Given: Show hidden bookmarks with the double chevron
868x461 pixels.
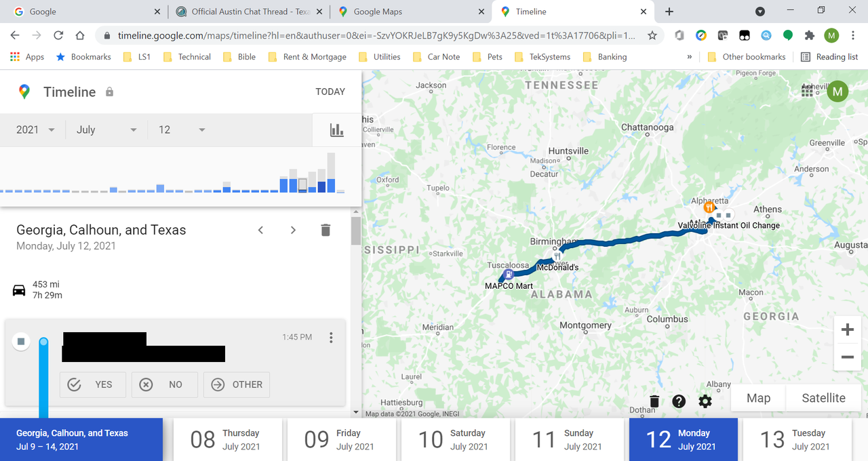Looking at the screenshot, I should click(x=690, y=57).
